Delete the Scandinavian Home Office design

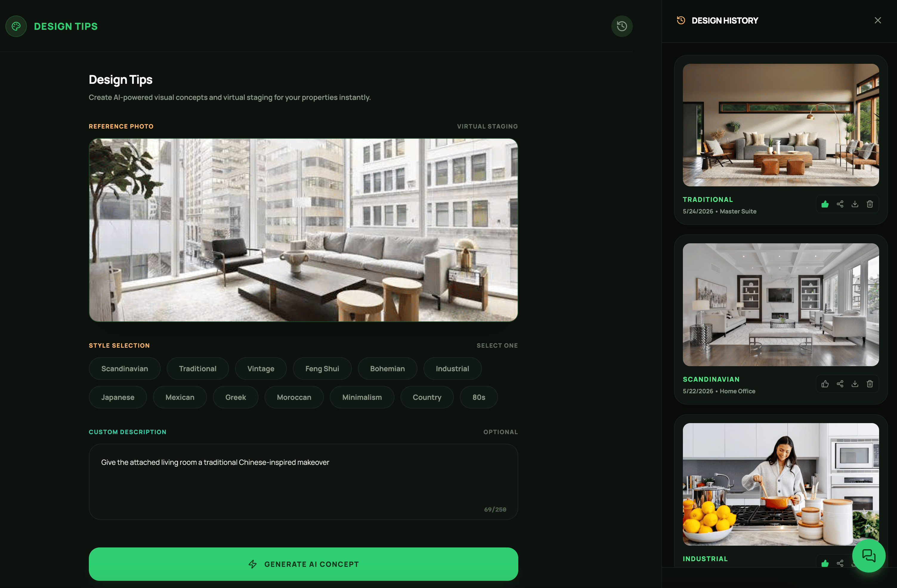click(x=870, y=384)
